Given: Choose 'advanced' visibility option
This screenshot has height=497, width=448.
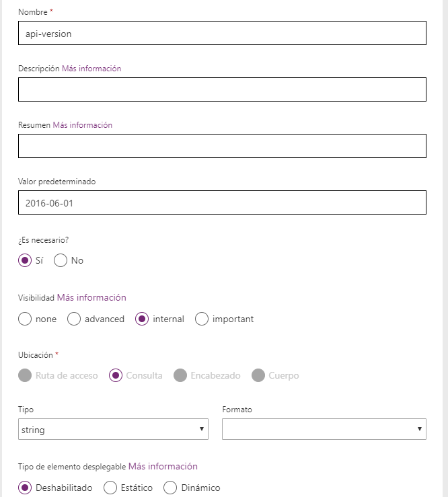Looking at the screenshot, I should tap(74, 319).
